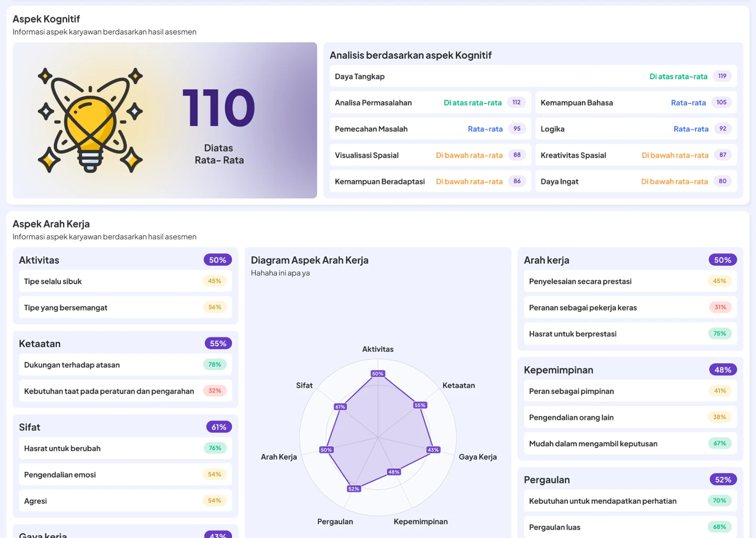Click the Kepemimpinan 48% header badge
Image resolution: width=756 pixels, height=538 pixels.
point(723,370)
